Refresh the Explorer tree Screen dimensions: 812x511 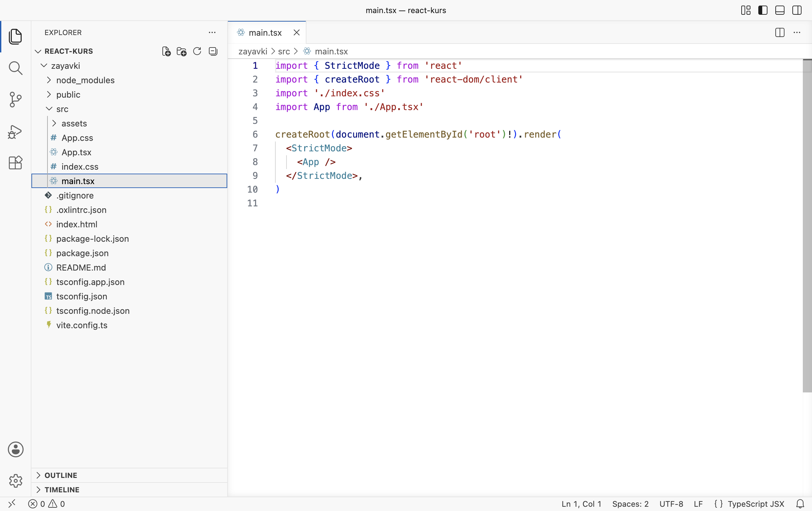pos(197,51)
